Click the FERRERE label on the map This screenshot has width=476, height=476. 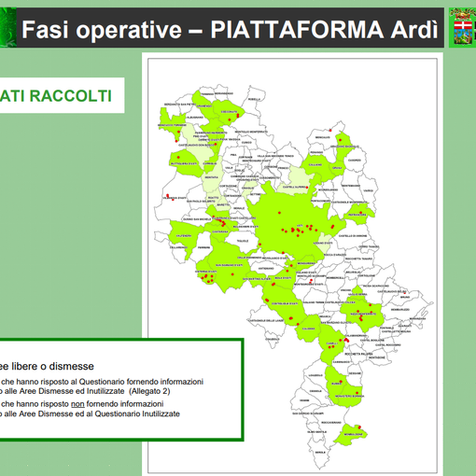point(203,247)
